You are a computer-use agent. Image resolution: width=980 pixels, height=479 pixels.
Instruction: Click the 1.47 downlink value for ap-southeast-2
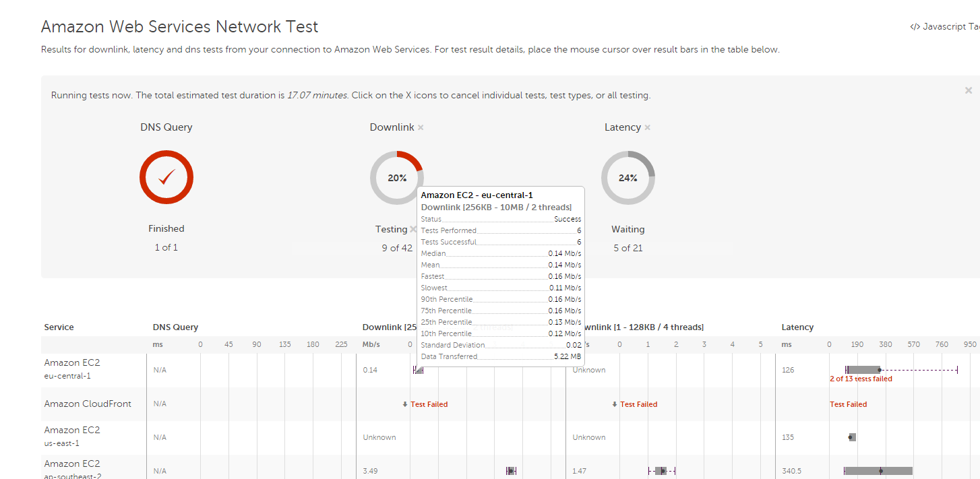coord(580,471)
